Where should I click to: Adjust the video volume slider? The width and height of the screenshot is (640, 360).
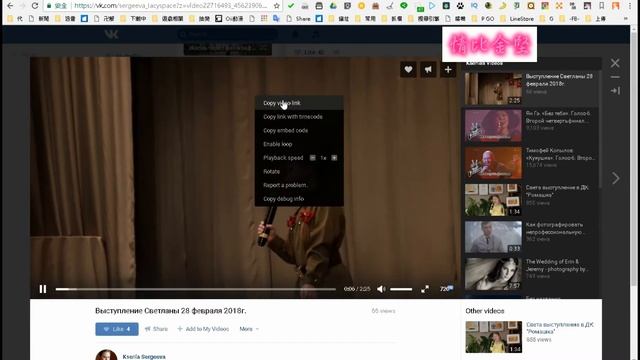click(401, 289)
